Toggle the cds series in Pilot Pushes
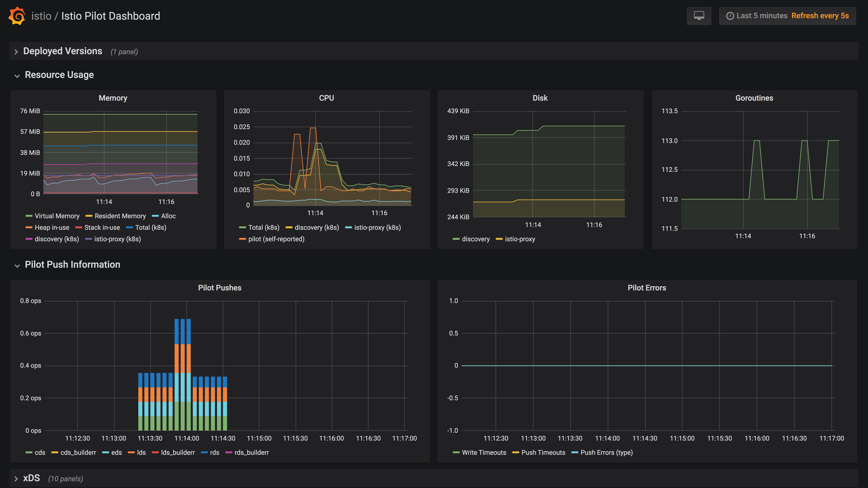The image size is (868, 488). 40,452
